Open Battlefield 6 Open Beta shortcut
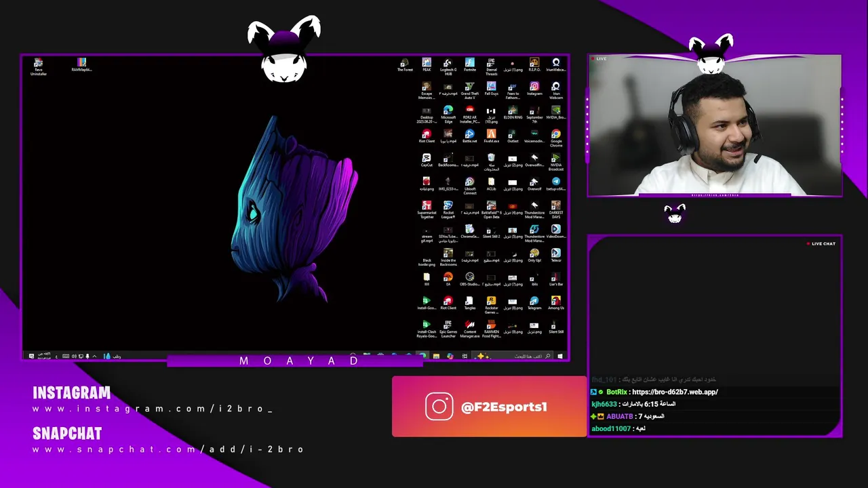Screen dimensions: 868x488 click(x=492, y=210)
